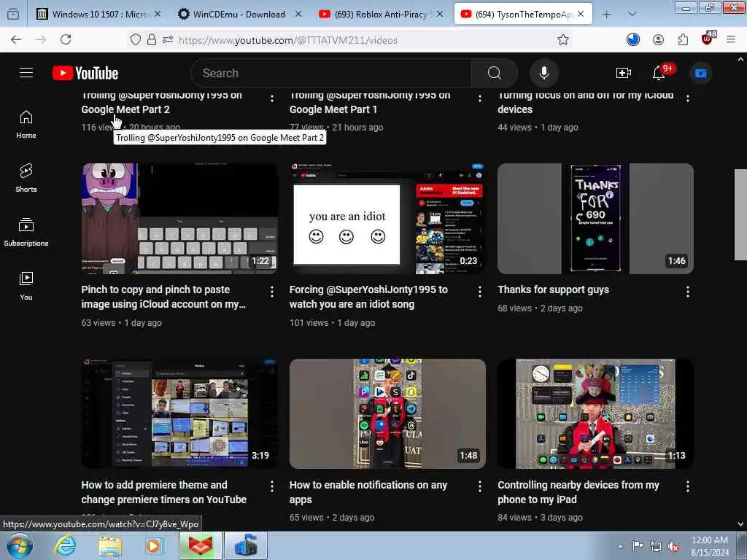747x560 pixels.
Task: Open Controlling nearby devices video title
Action: pyautogui.click(x=578, y=492)
